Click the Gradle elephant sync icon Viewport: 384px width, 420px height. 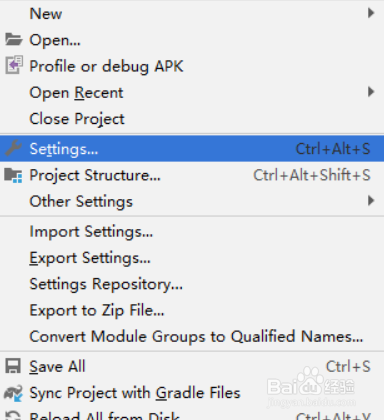coord(13,393)
